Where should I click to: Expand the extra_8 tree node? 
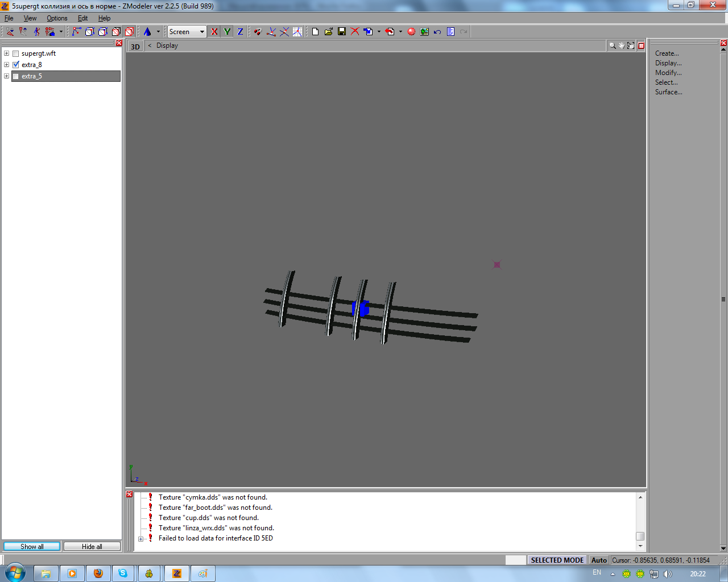click(6, 65)
